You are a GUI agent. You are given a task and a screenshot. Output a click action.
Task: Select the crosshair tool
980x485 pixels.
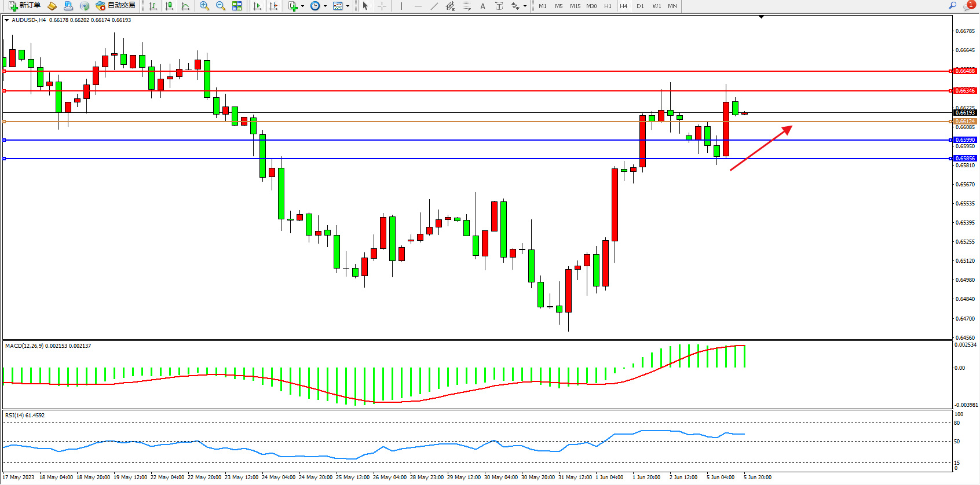coord(382,6)
